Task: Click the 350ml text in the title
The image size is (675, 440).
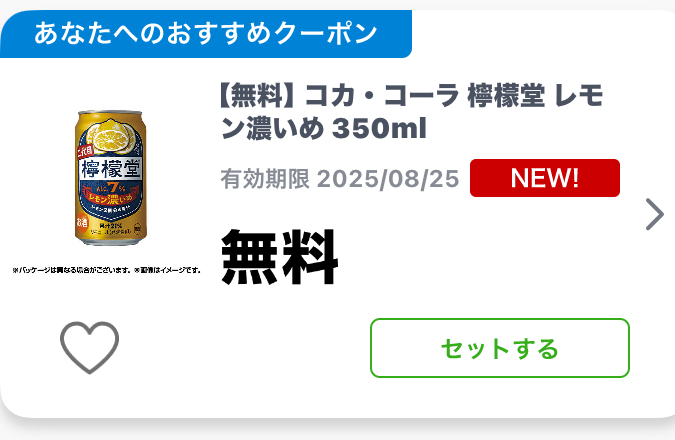Action: 379,128
